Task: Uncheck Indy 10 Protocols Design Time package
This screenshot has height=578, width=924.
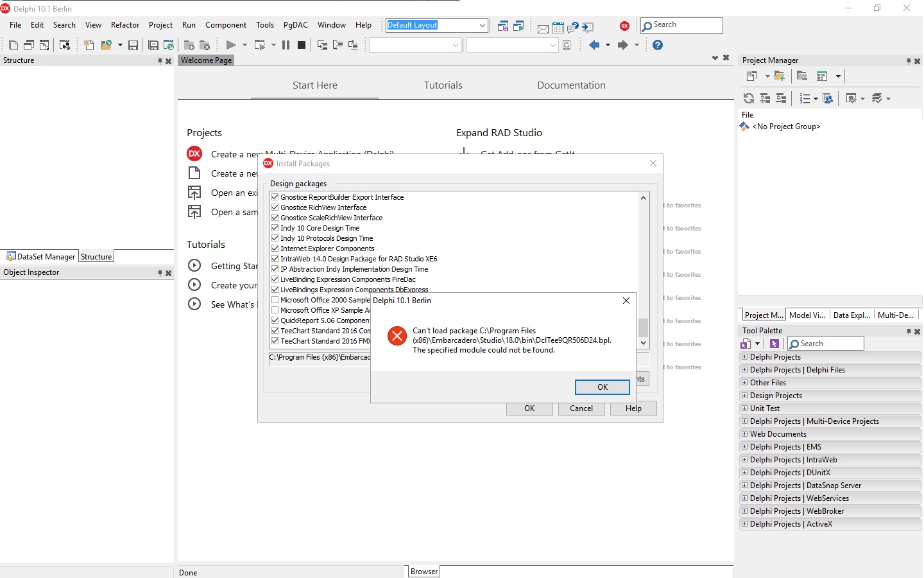Action: (275, 238)
